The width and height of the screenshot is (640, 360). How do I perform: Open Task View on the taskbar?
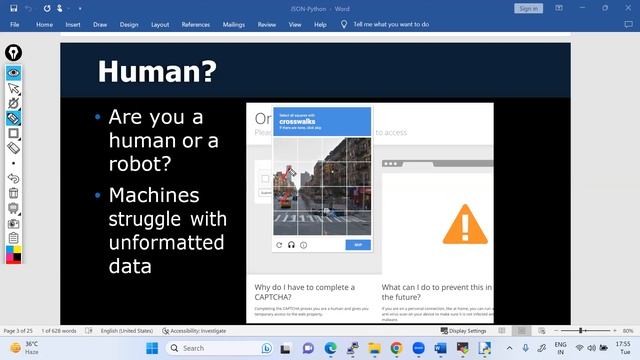285,349
